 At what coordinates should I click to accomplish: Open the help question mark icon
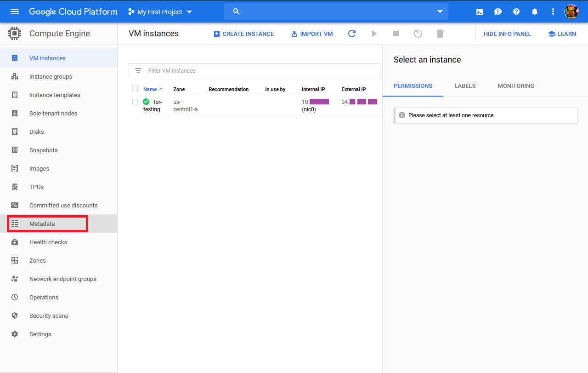516,11
